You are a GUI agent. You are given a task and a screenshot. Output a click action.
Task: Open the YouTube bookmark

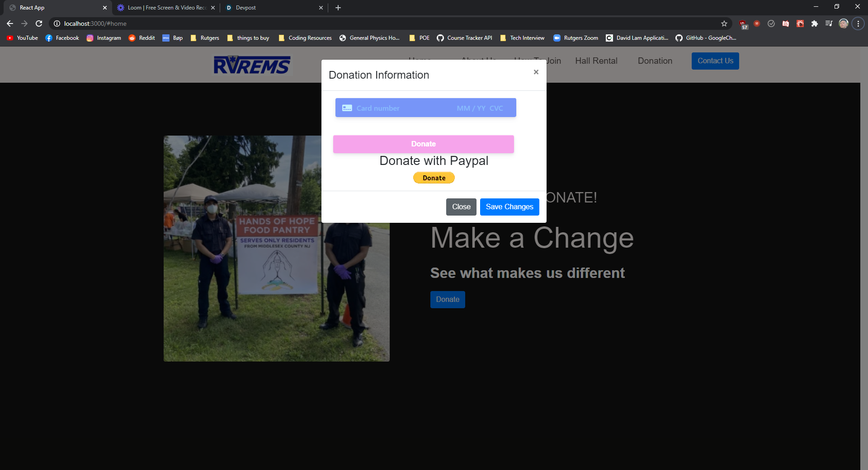pos(23,38)
